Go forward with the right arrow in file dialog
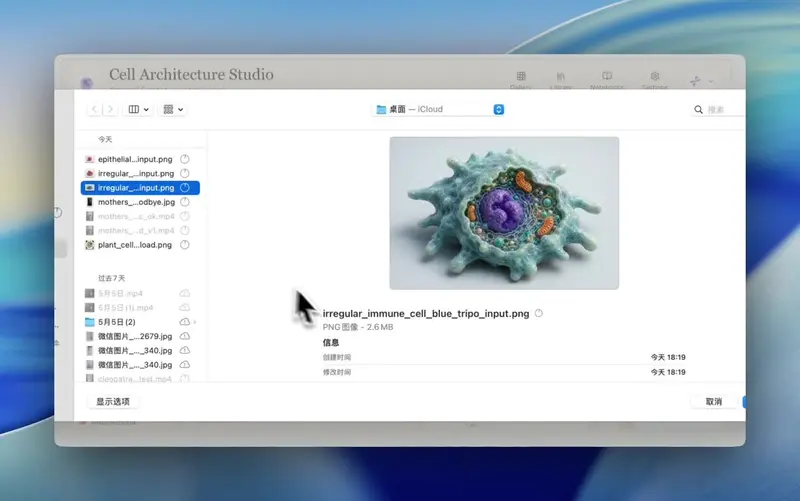 (x=110, y=109)
